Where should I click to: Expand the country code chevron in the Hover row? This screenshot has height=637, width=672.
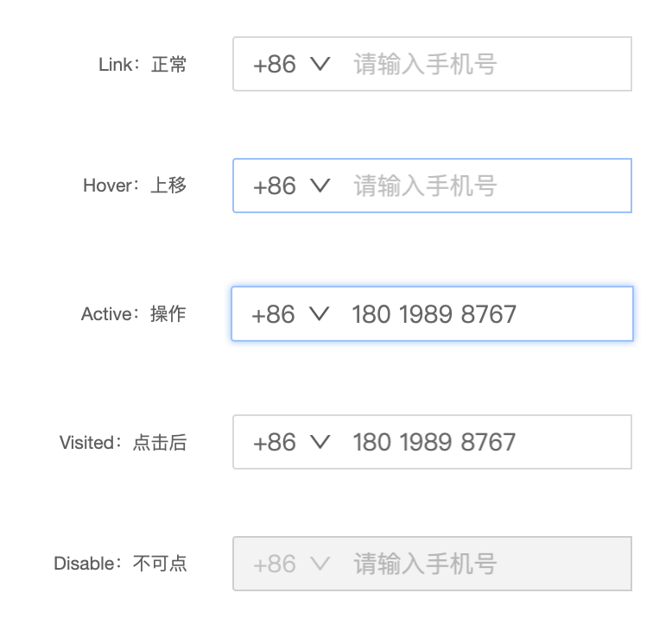320,186
